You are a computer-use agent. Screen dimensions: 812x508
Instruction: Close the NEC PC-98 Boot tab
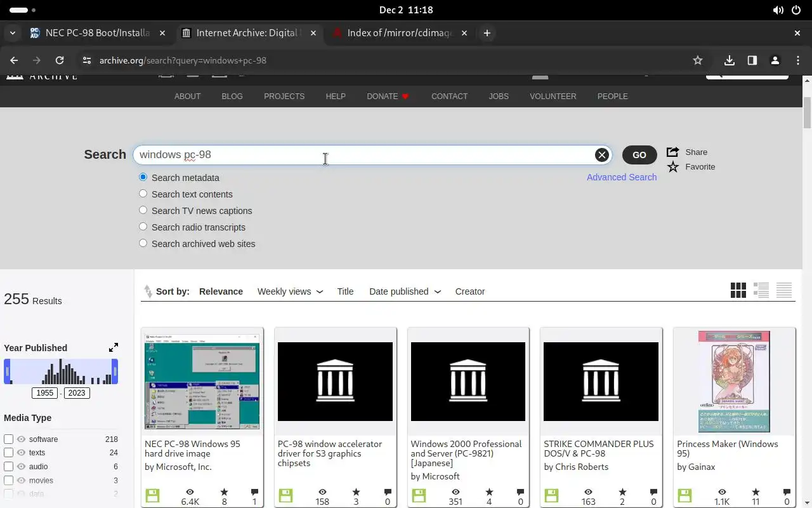(x=162, y=33)
